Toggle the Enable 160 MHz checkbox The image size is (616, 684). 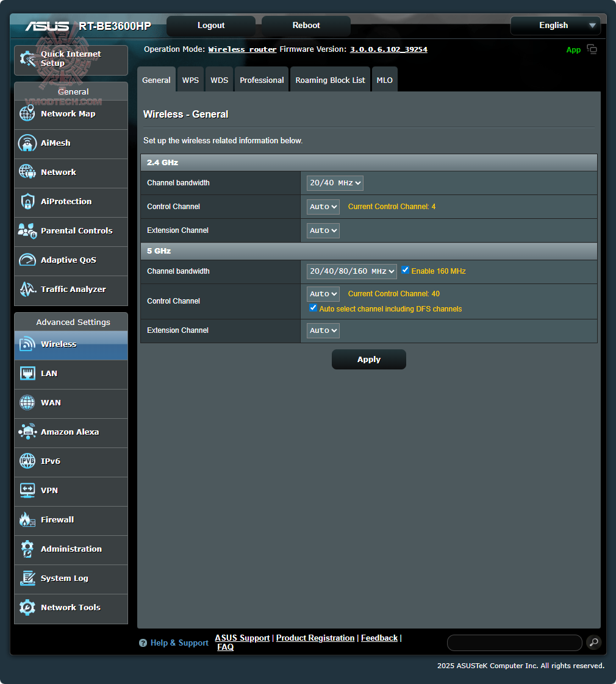click(x=405, y=270)
